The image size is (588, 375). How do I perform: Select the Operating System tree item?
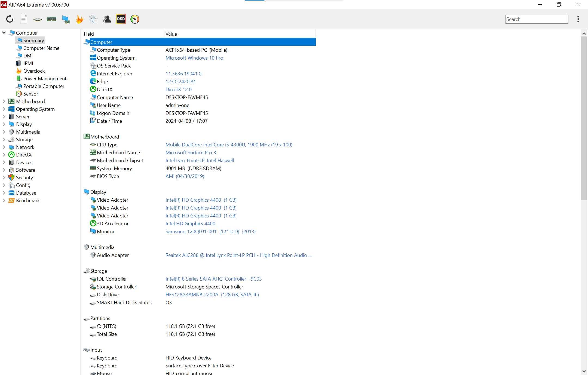(x=35, y=108)
